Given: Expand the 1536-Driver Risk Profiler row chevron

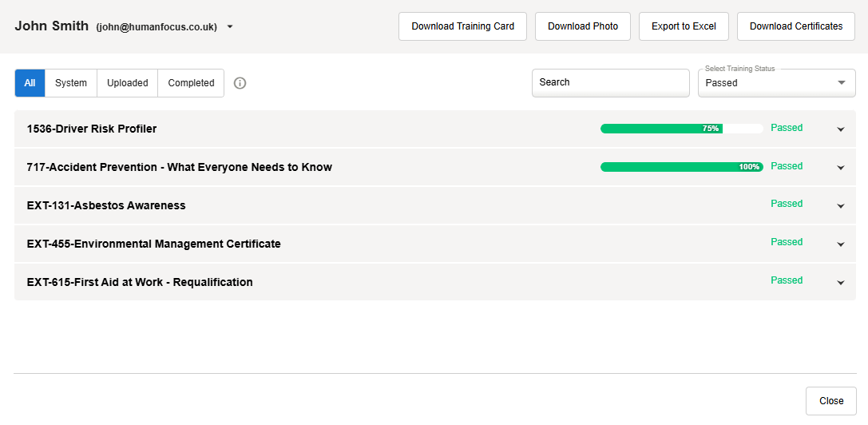Looking at the screenshot, I should pos(840,129).
